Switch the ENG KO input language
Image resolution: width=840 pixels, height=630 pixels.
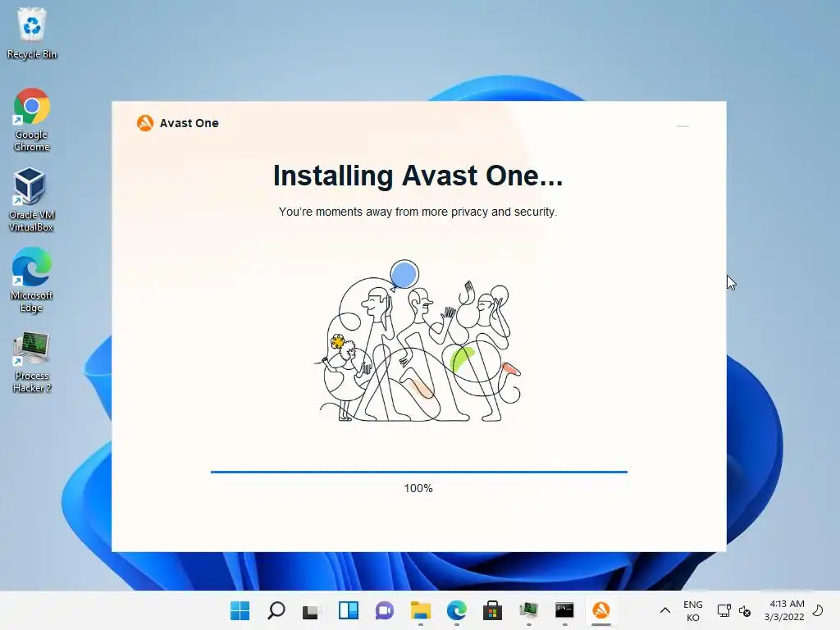click(692, 610)
